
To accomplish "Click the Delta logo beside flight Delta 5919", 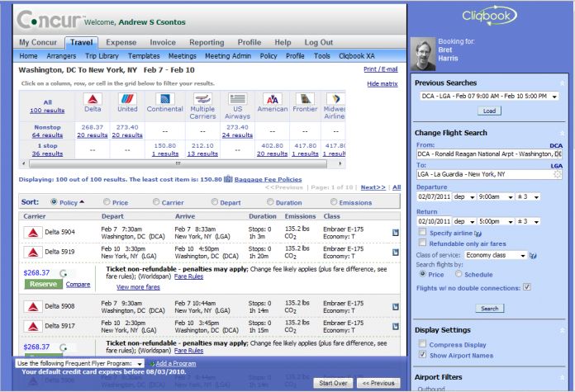I will pos(33,252).
